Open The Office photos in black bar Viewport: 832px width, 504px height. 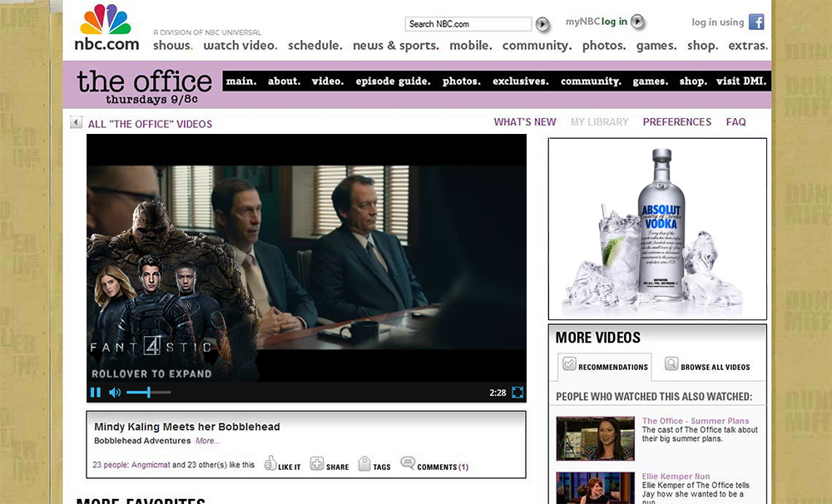tap(461, 82)
